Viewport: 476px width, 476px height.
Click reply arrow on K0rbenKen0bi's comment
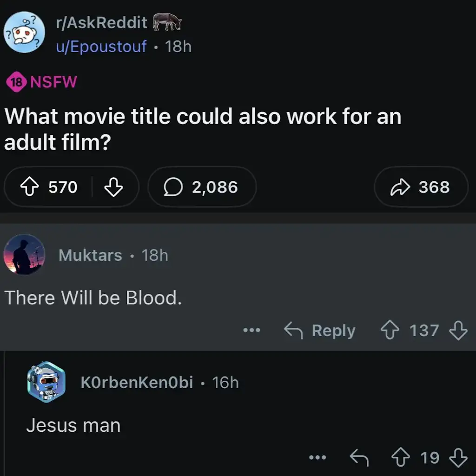click(x=359, y=458)
